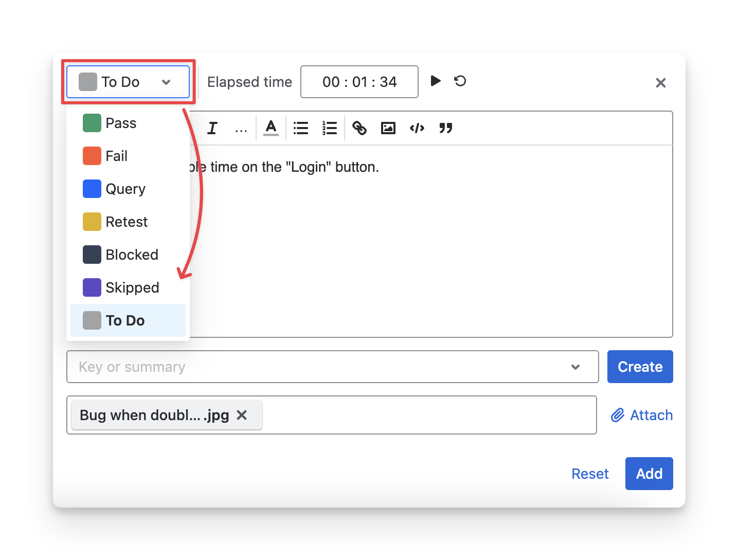Insert a bulleted list
The width and height of the screenshot is (738, 560).
click(x=301, y=128)
